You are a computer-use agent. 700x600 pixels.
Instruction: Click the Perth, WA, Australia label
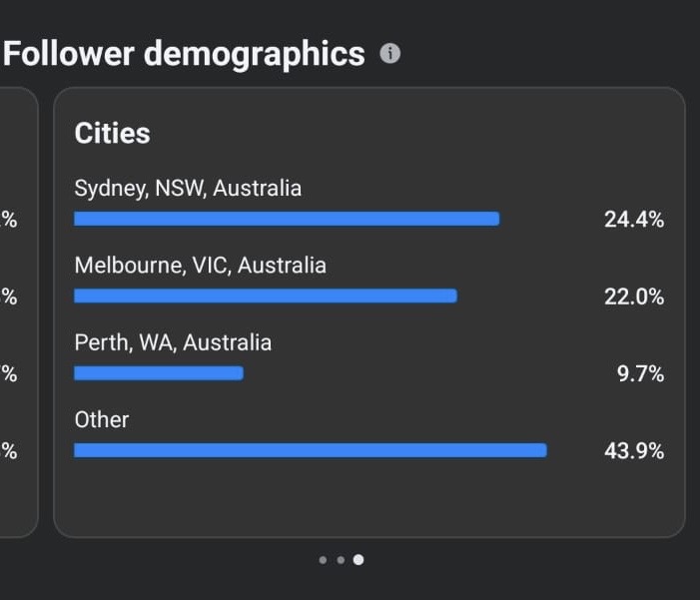(x=173, y=342)
